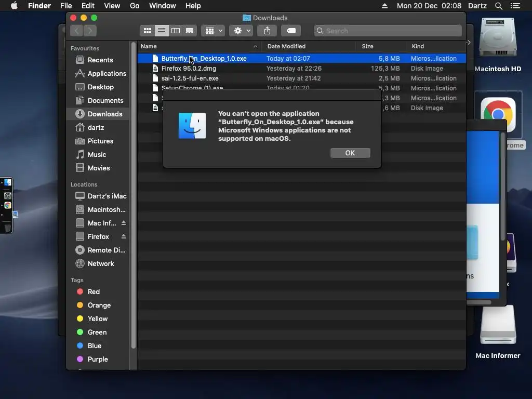Open the group-by arrangement dropdown
532x399 pixels.
coord(213,31)
